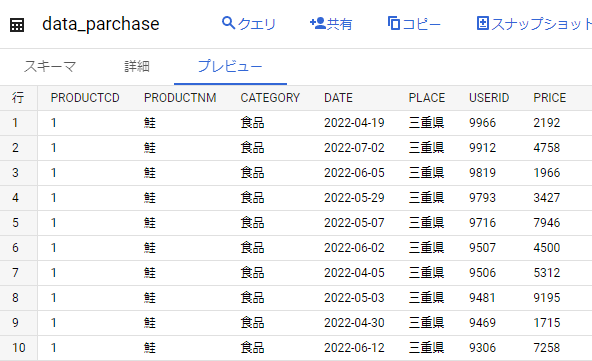Click 食品 category in the 2022-04-19 row
592x361 pixels.
[x=253, y=123]
